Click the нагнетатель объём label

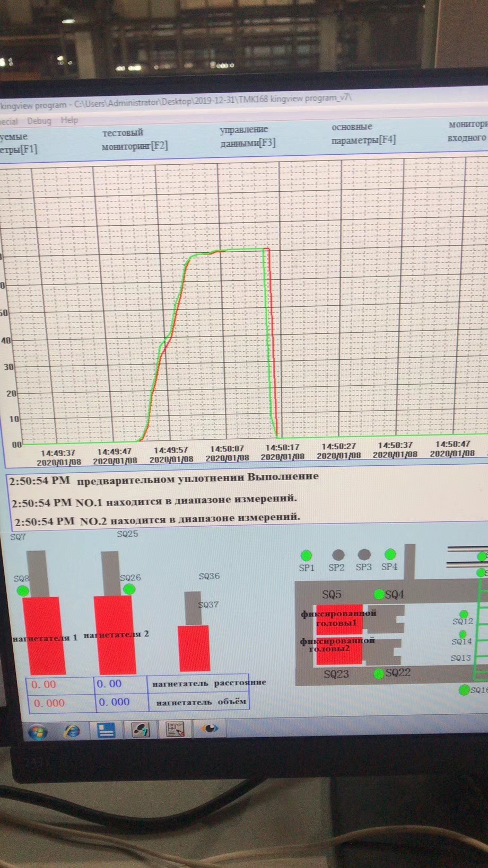click(201, 702)
